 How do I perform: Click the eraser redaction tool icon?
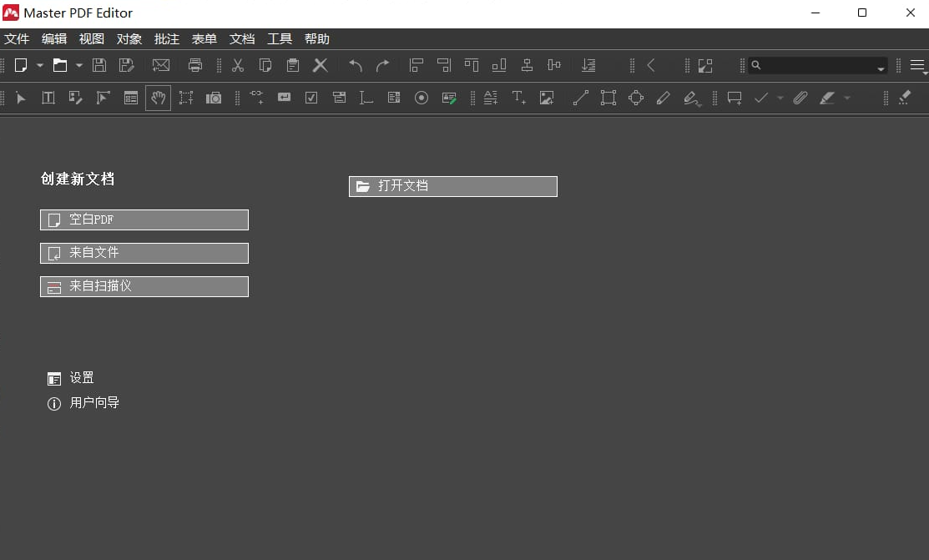click(904, 98)
